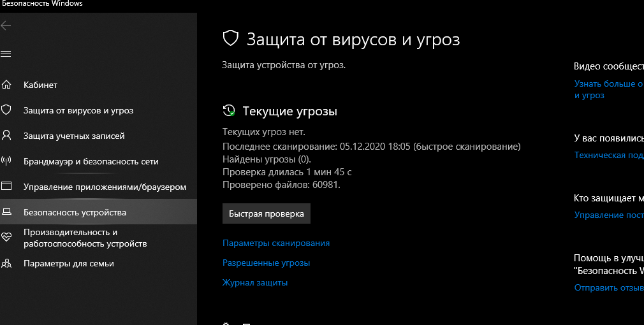Open the Параметры сканирования link
Screen dimensions: 644x325
(276, 243)
